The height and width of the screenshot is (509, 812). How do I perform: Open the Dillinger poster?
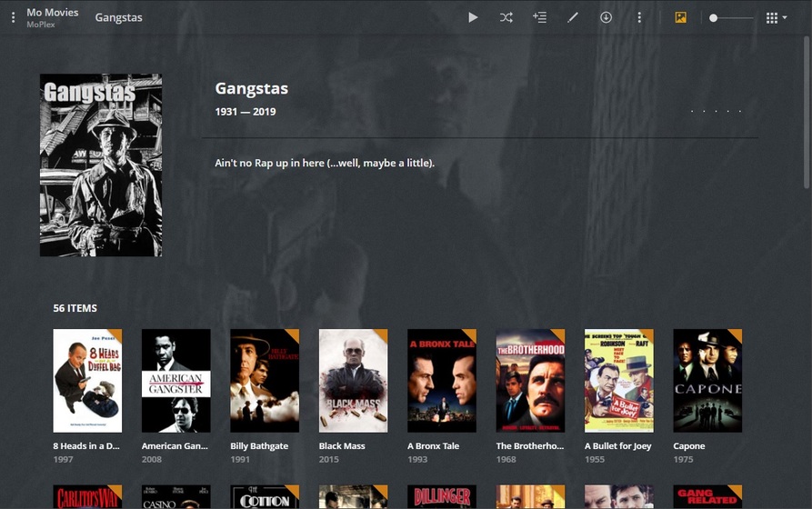point(442,496)
